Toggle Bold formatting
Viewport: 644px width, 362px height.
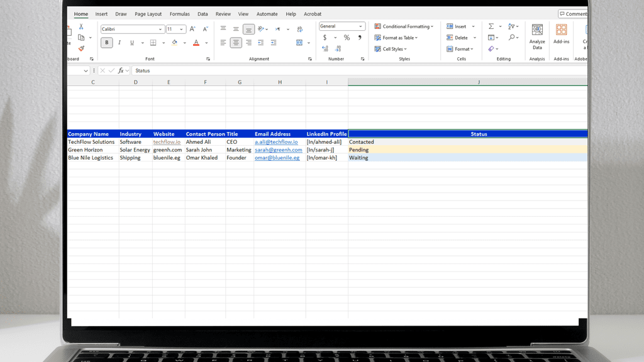click(107, 43)
